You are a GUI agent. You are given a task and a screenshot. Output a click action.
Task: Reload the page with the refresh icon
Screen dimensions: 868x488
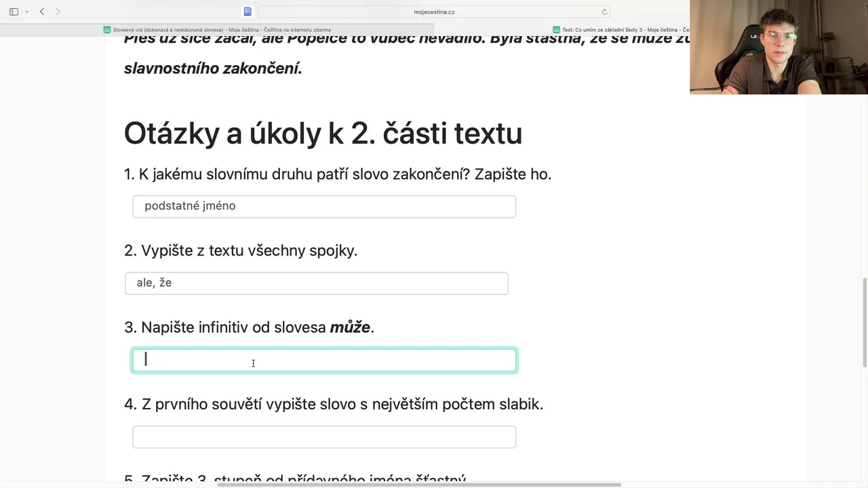[x=604, y=12]
